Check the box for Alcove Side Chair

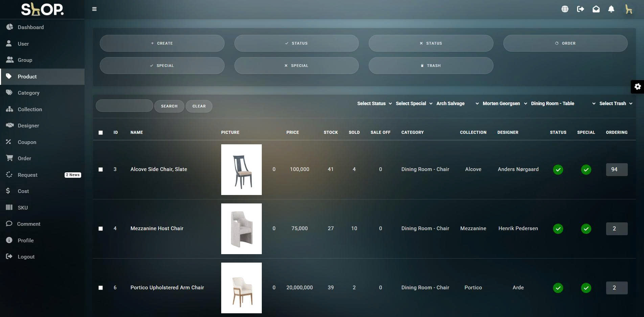point(100,170)
